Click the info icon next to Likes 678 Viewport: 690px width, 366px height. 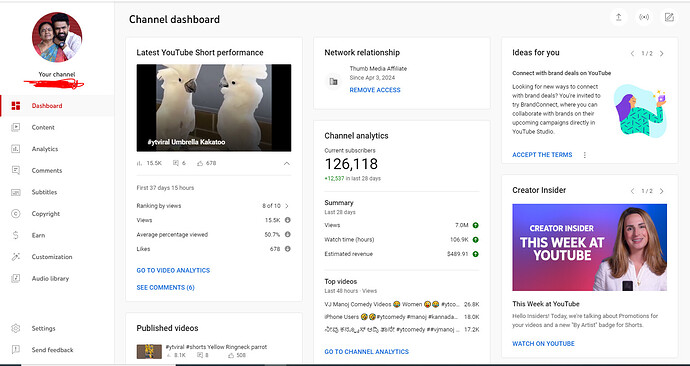(287, 249)
